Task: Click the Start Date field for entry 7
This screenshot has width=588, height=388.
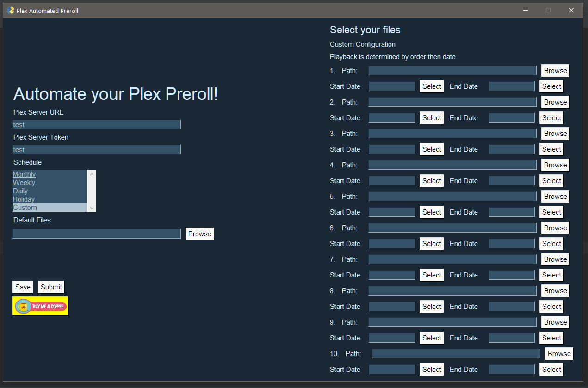Action: pyautogui.click(x=392, y=275)
